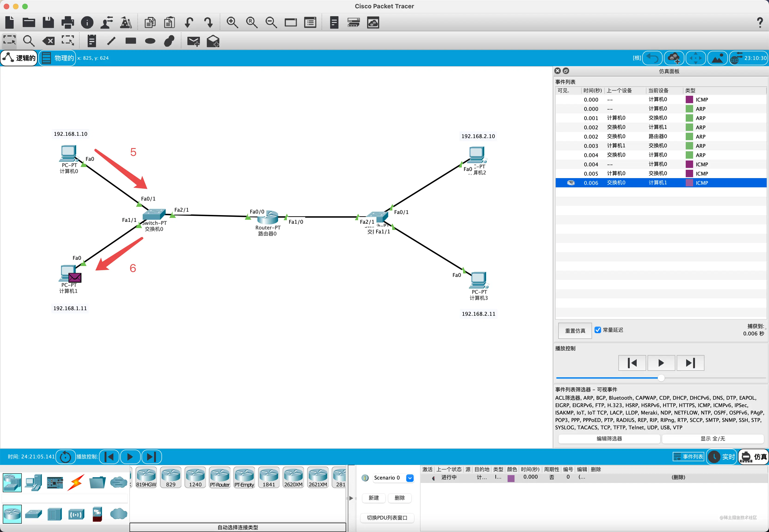Image resolution: width=769 pixels, height=532 pixels.
Task: Toggle eye icon on 0.006 event row
Action: pyautogui.click(x=571, y=183)
